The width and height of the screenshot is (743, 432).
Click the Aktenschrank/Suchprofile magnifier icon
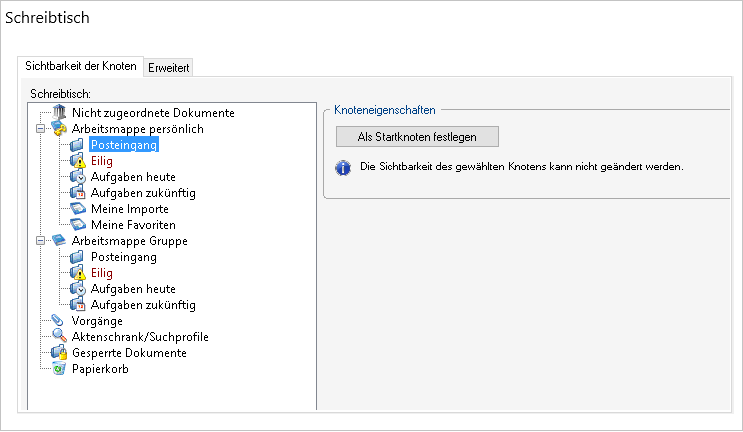59,336
